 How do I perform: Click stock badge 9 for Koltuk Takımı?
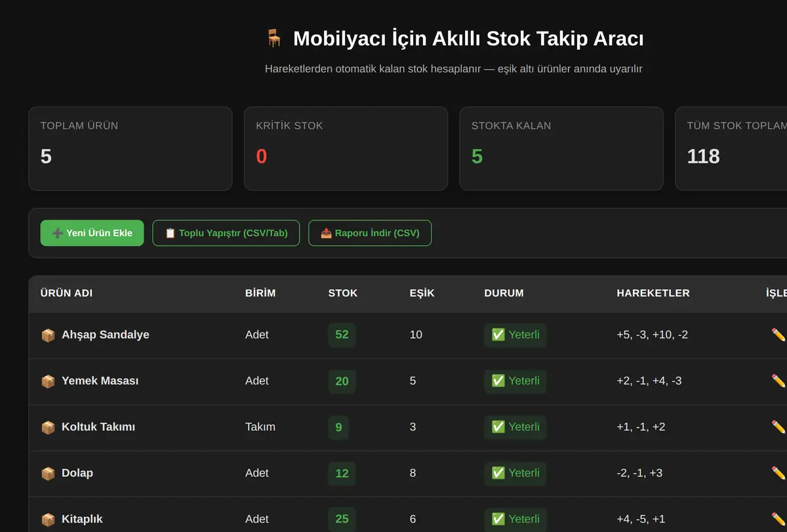(x=338, y=427)
